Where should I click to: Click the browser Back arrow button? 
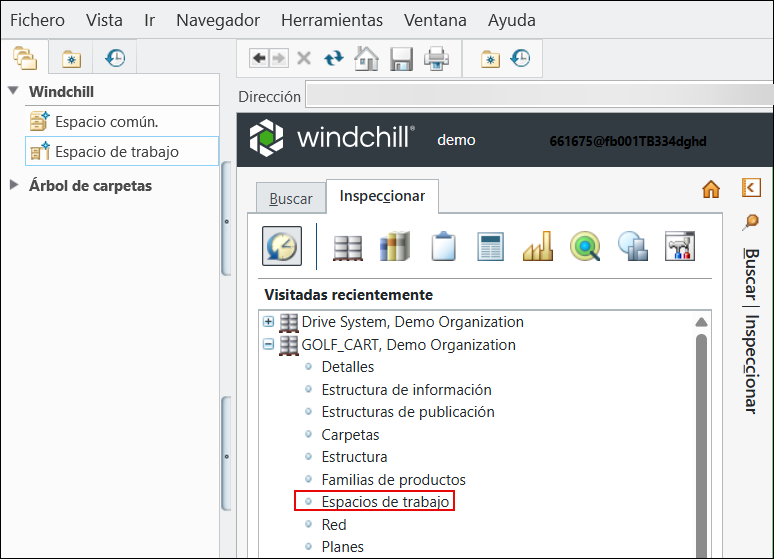pos(259,58)
